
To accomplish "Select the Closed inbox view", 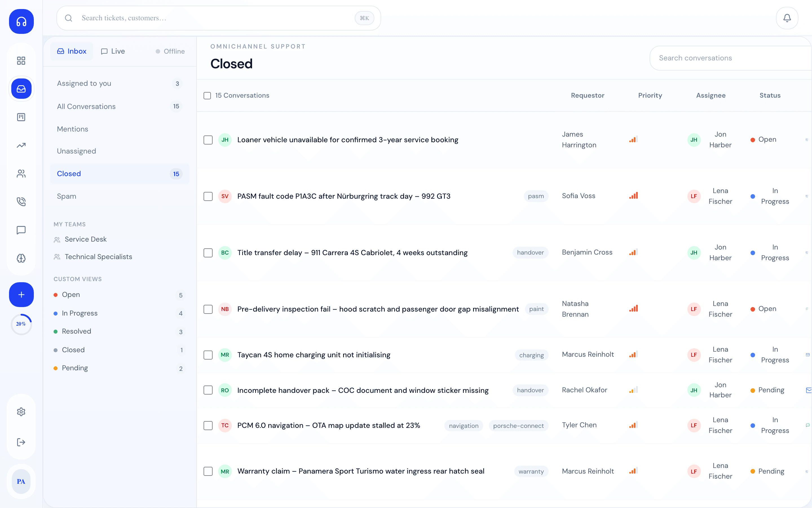I will (120, 174).
